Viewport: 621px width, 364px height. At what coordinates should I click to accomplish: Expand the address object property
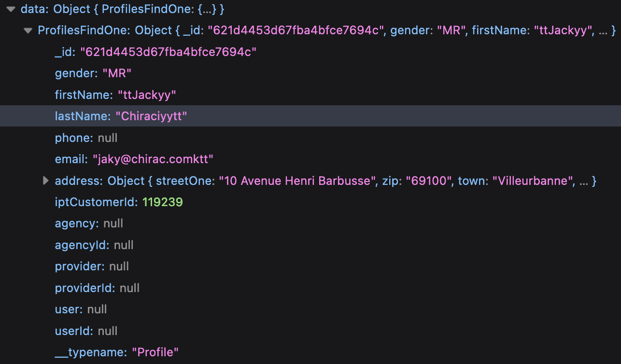[45, 181]
